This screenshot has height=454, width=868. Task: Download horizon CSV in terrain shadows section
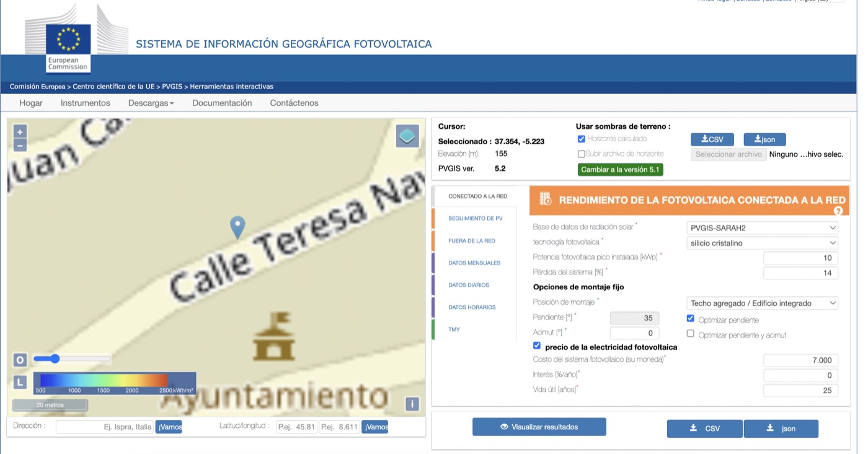coord(712,139)
